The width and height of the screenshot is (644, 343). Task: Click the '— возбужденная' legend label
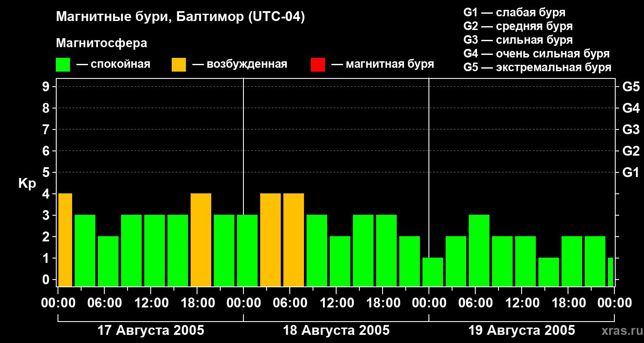[240, 64]
